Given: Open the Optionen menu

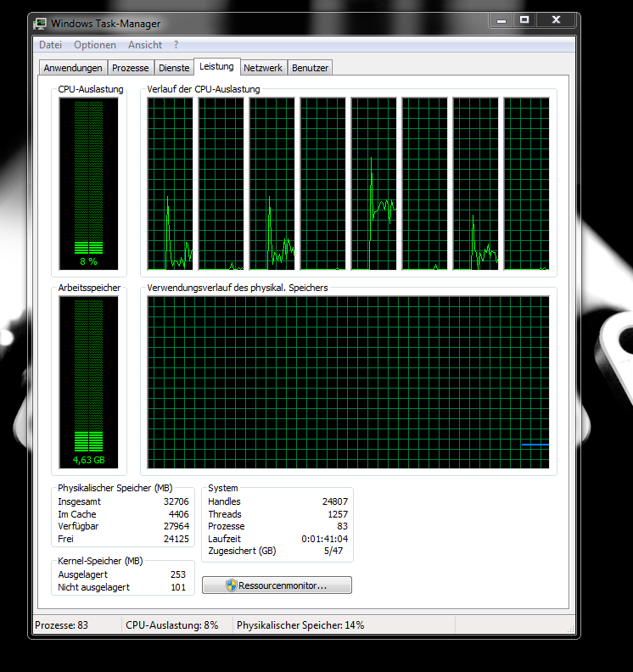Looking at the screenshot, I should (x=95, y=45).
